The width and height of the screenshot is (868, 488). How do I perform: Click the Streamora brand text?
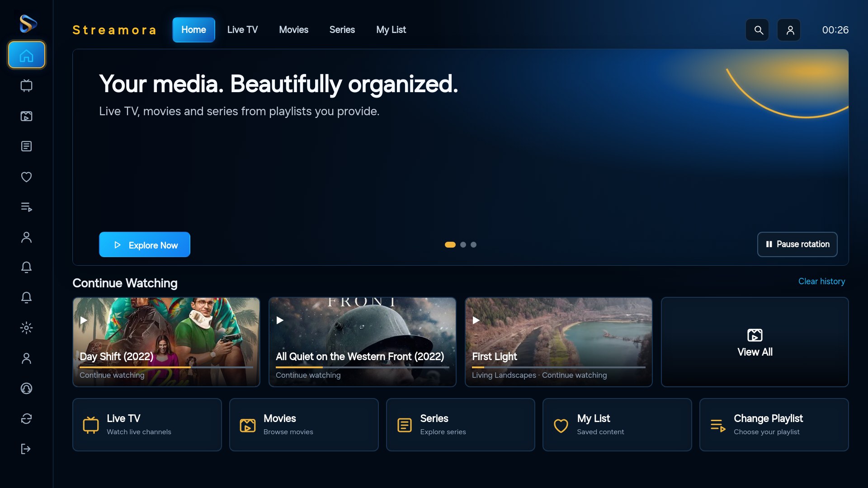point(114,30)
